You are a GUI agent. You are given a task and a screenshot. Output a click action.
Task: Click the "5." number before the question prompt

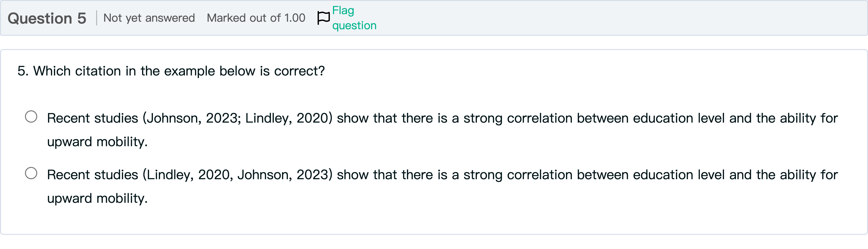point(23,71)
